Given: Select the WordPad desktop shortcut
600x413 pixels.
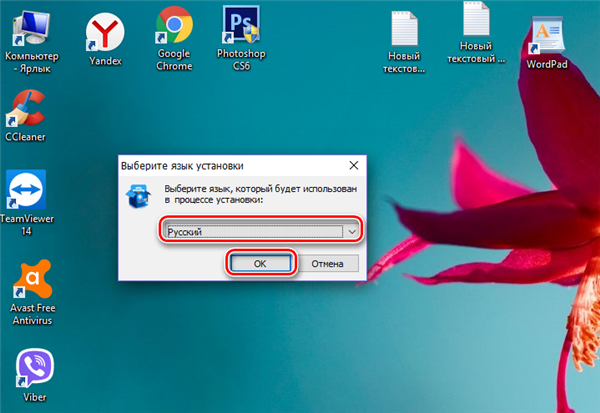Looking at the screenshot, I should (x=547, y=43).
